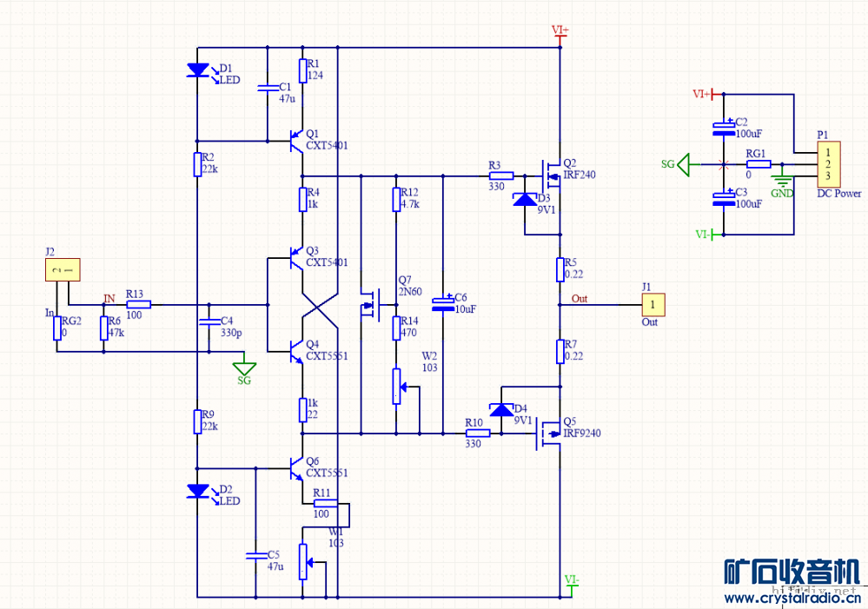Select the '330p' value text
868x609 pixels.
tap(231, 333)
